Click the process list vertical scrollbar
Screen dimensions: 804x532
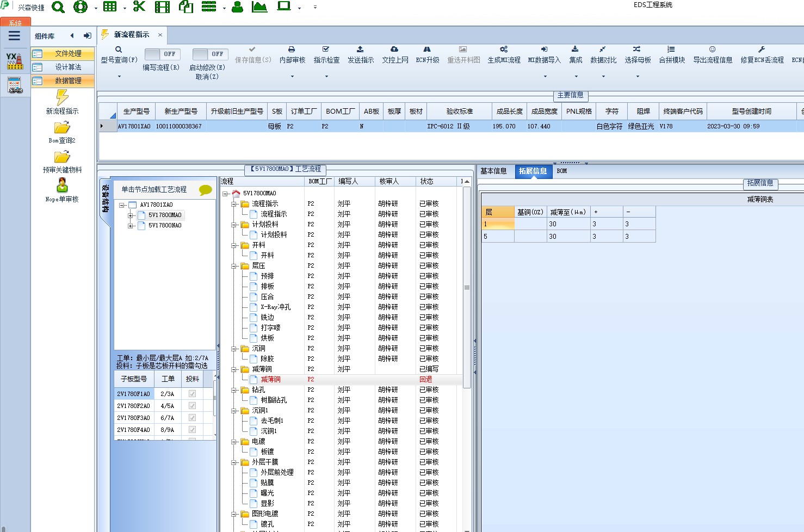467,287
